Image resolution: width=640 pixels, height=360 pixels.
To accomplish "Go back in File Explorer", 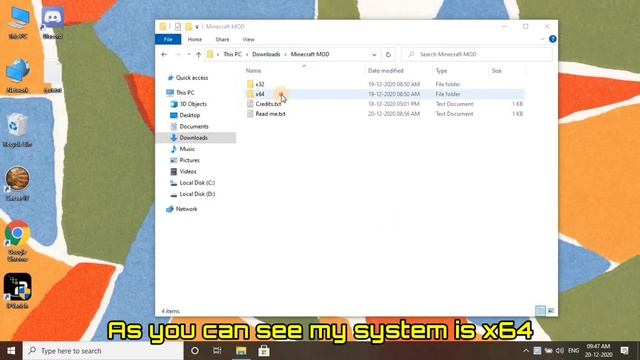I will (164, 54).
